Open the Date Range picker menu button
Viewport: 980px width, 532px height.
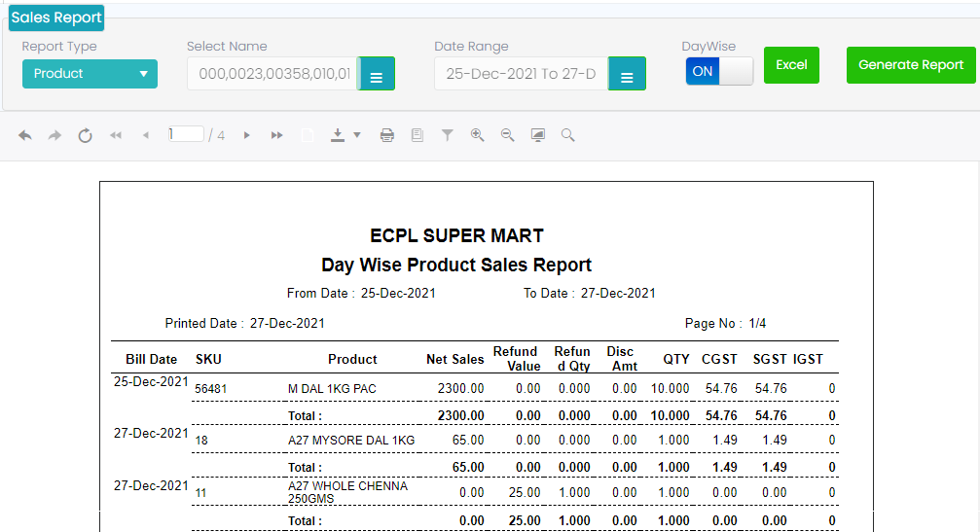click(627, 75)
